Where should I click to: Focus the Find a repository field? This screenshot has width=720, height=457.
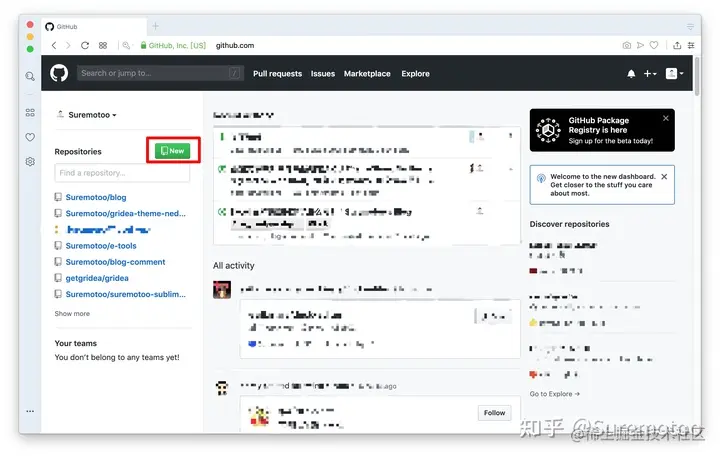pos(122,173)
